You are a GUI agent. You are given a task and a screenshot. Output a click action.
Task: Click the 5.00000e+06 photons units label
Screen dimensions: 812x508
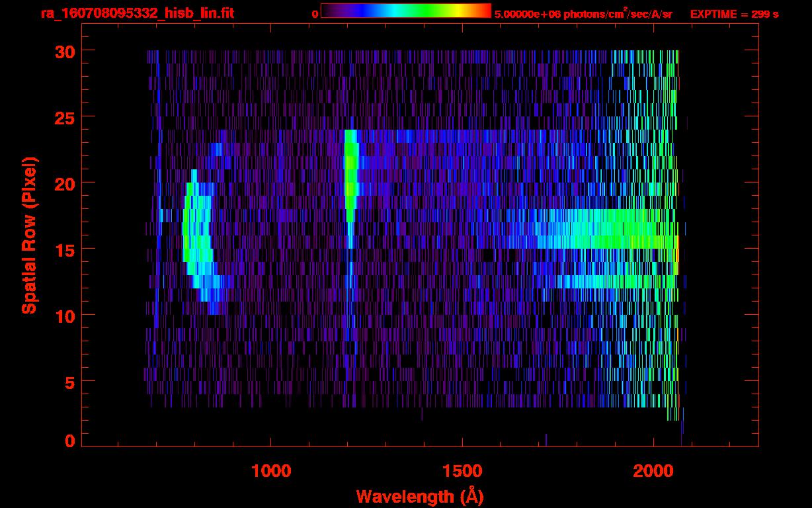tap(583, 13)
